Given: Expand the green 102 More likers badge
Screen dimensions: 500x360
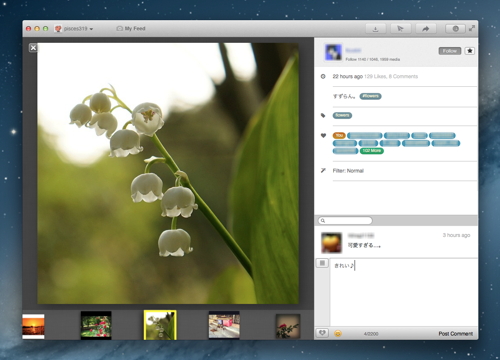Looking at the screenshot, I should point(372,151).
